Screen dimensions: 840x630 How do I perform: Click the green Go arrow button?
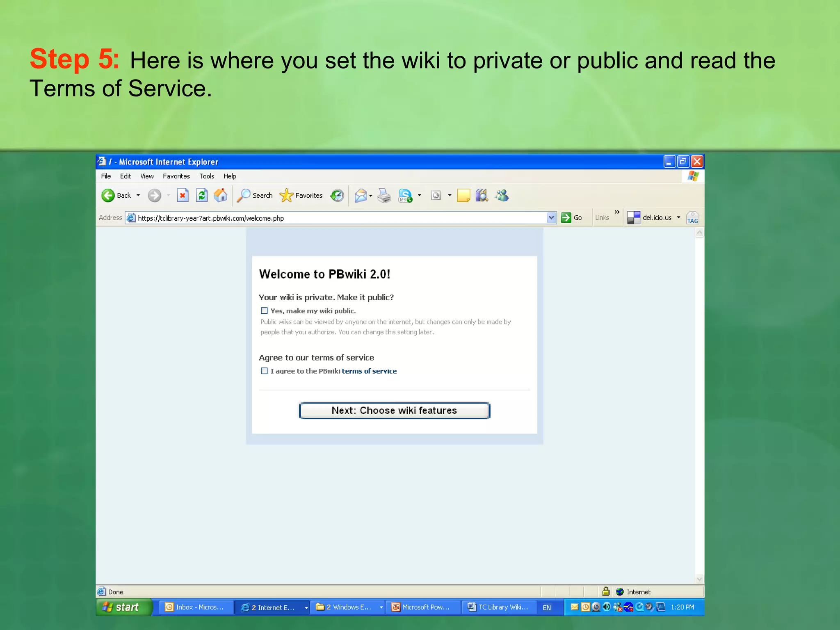566,218
